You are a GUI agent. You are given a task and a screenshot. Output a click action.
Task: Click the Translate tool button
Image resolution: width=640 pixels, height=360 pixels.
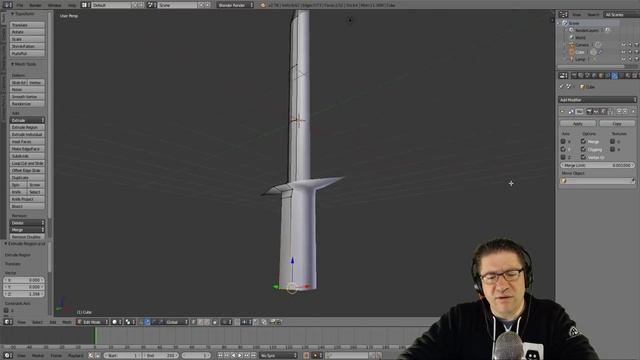(x=27, y=25)
